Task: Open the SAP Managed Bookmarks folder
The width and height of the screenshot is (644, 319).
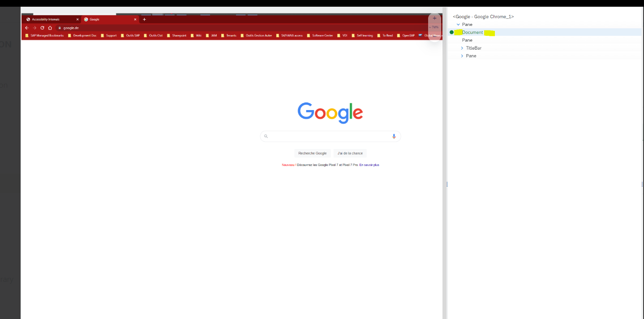Action: coord(44,35)
